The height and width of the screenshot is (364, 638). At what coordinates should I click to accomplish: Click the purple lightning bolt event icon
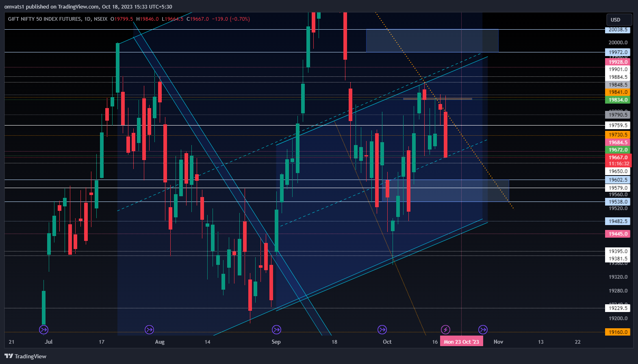coord(445,329)
